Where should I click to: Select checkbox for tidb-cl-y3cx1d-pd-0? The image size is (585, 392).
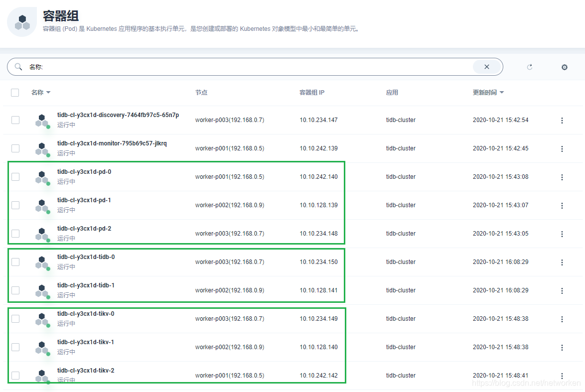point(15,177)
